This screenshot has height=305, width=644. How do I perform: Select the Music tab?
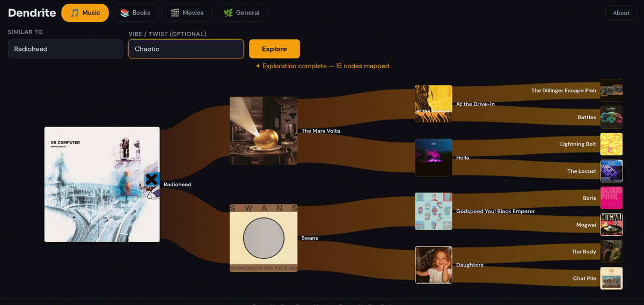point(85,13)
